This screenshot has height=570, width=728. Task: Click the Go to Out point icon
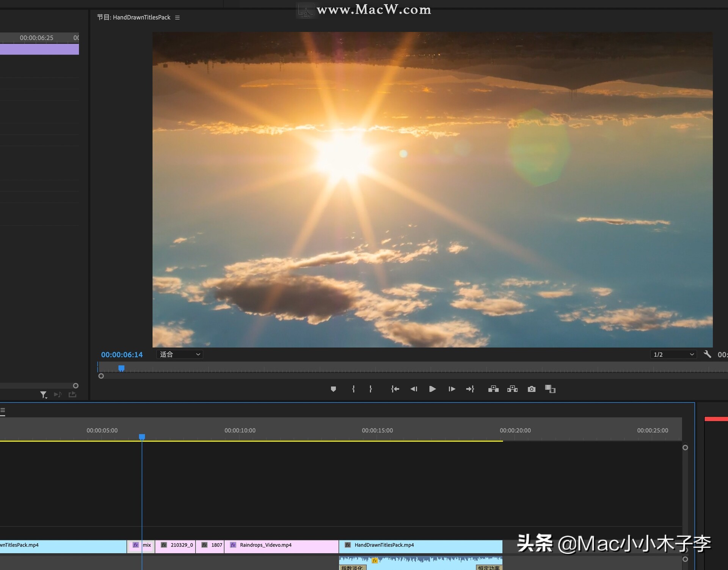(x=470, y=389)
